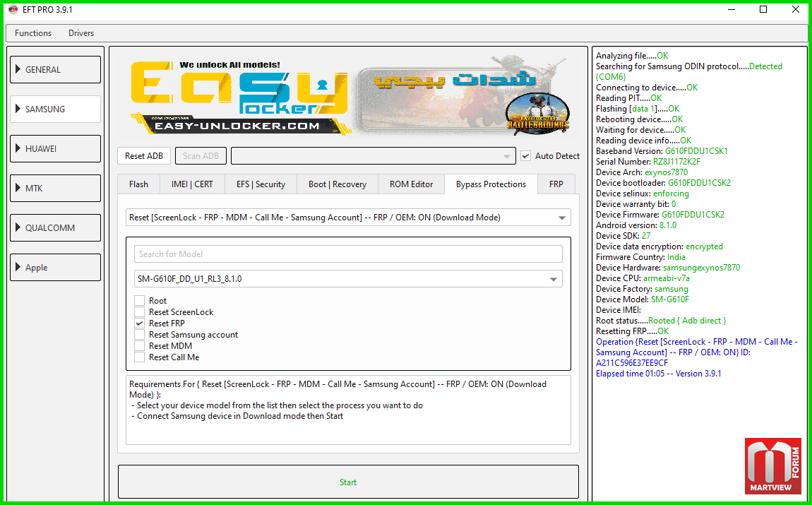
Task: Click the Reset ADB button
Action: tap(144, 156)
